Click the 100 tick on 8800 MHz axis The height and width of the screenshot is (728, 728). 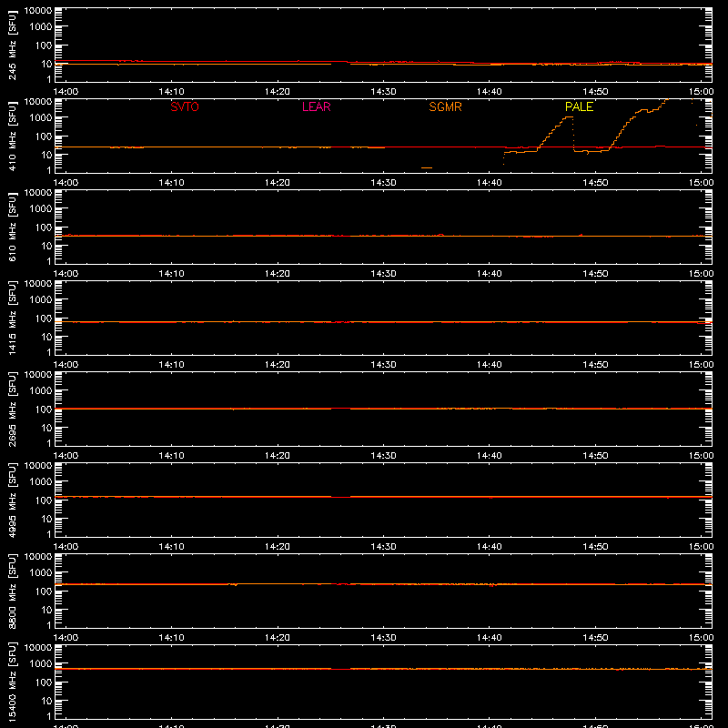coord(44,591)
